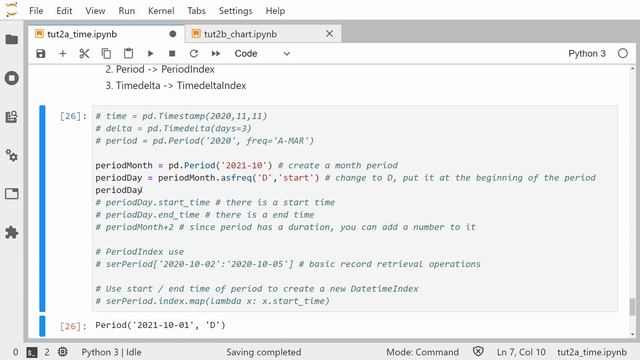Click the JupyterLab logo
The image size is (640, 360).
click(12, 10)
